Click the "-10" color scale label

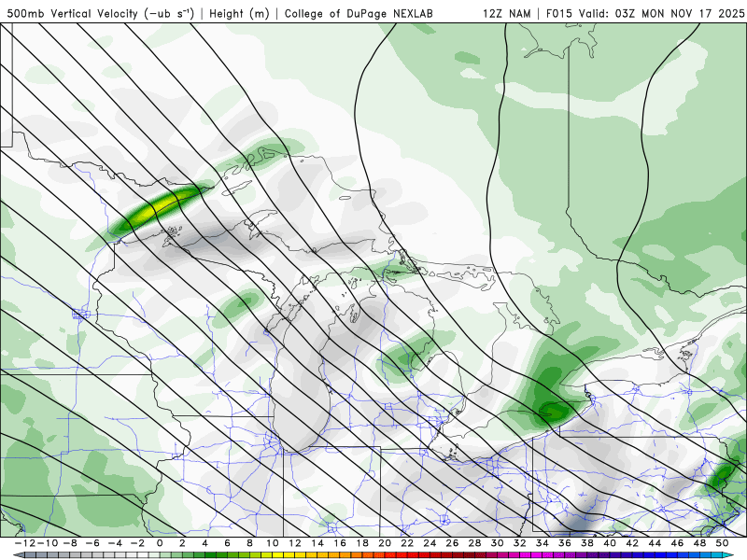[x=46, y=543]
